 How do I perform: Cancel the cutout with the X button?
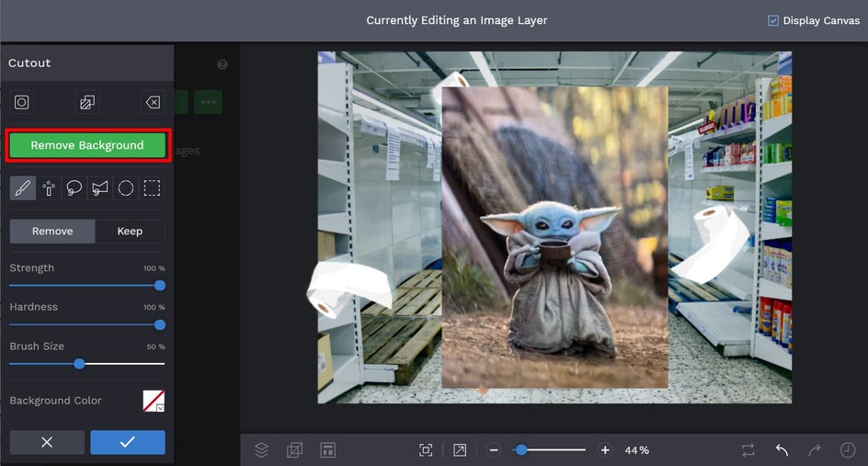tap(47, 442)
